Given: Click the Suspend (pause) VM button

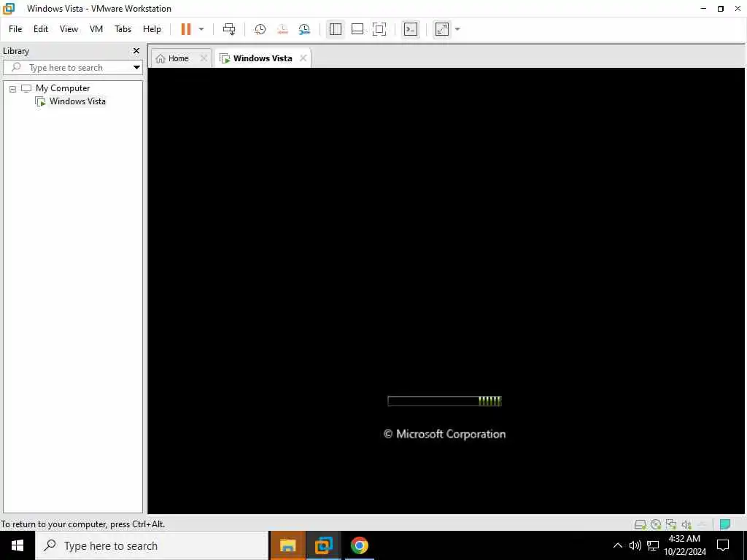Looking at the screenshot, I should (186, 29).
